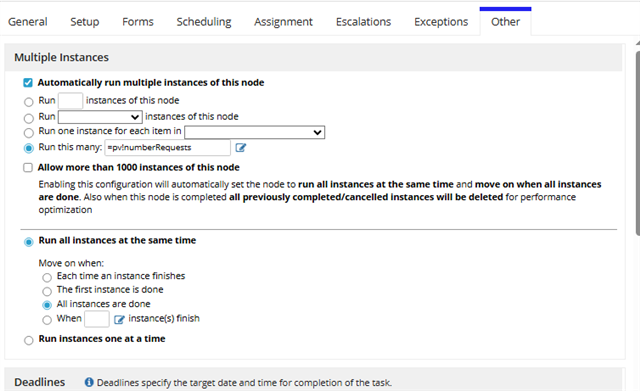Open expression editor icon for When instances finish

pos(119,319)
